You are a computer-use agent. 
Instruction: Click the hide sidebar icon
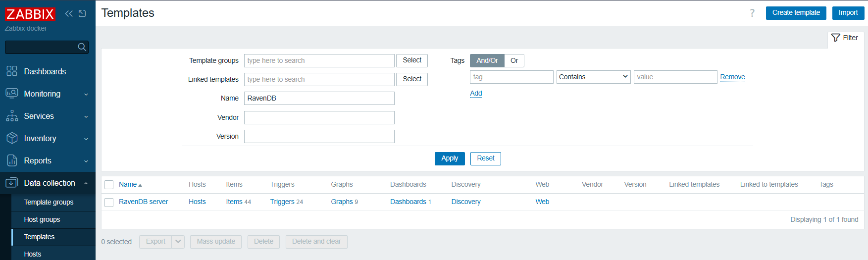click(82, 13)
